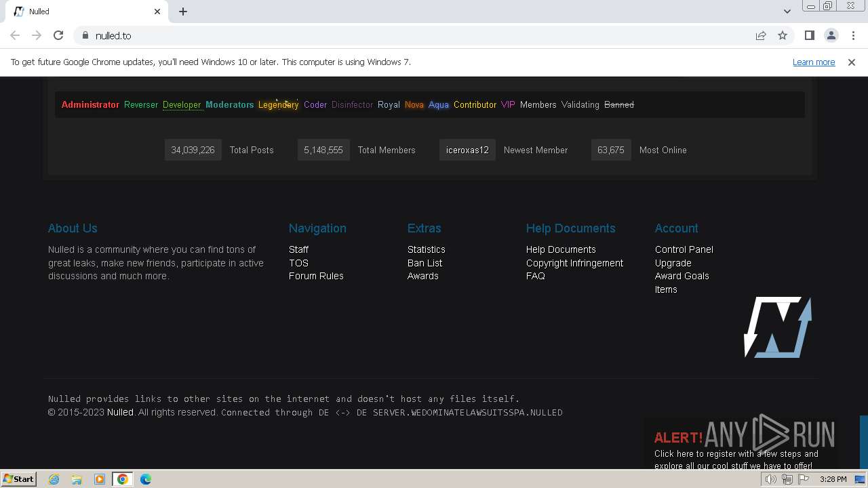Open Internet Explorer from taskbar
868x488 pixels.
click(54, 479)
